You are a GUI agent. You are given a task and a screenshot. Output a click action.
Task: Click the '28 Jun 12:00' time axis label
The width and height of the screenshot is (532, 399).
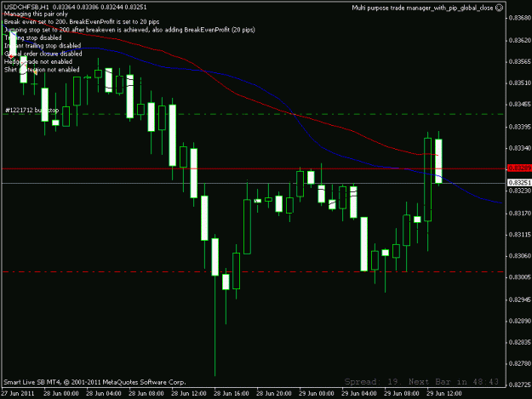pyautogui.click(x=189, y=394)
